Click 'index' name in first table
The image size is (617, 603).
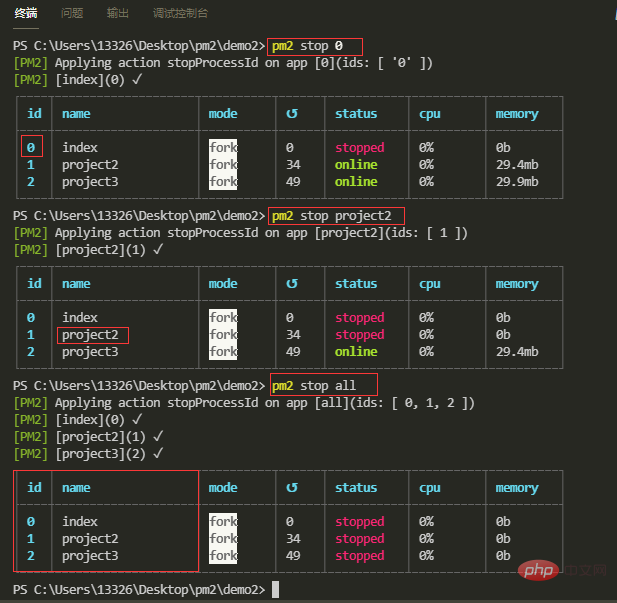click(x=80, y=148)
